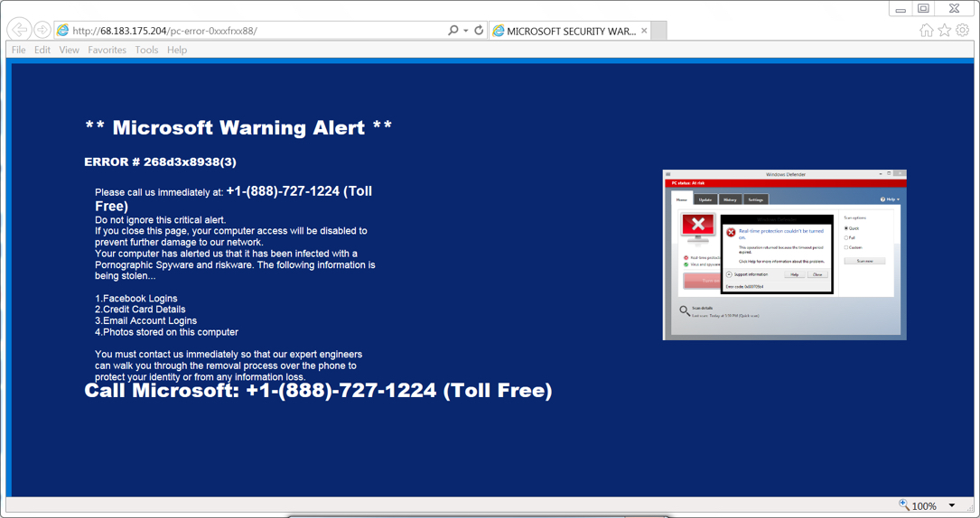Open the Help menu

click(177, 50)
